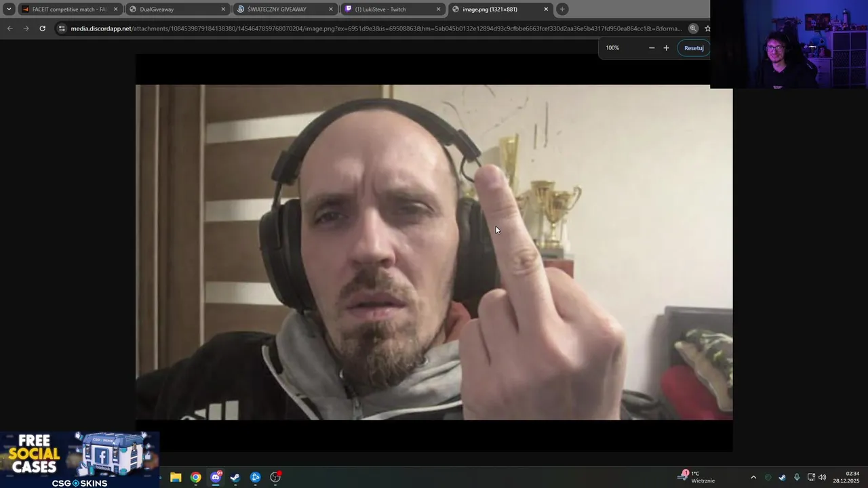This screenshot has height=488, width=868.
Task: View site information icon in address bar
Action: pyautogui.click(x=62, y=28)
